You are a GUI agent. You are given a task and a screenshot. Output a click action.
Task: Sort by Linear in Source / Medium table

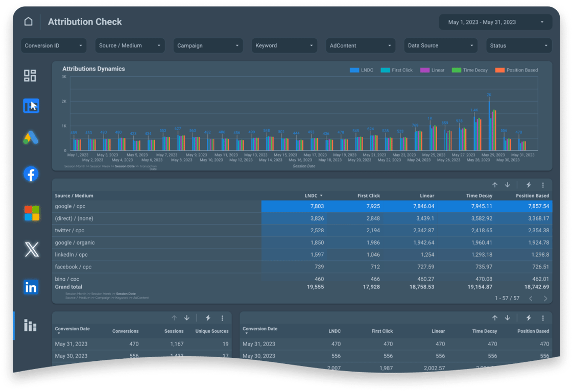coord(427,196)
